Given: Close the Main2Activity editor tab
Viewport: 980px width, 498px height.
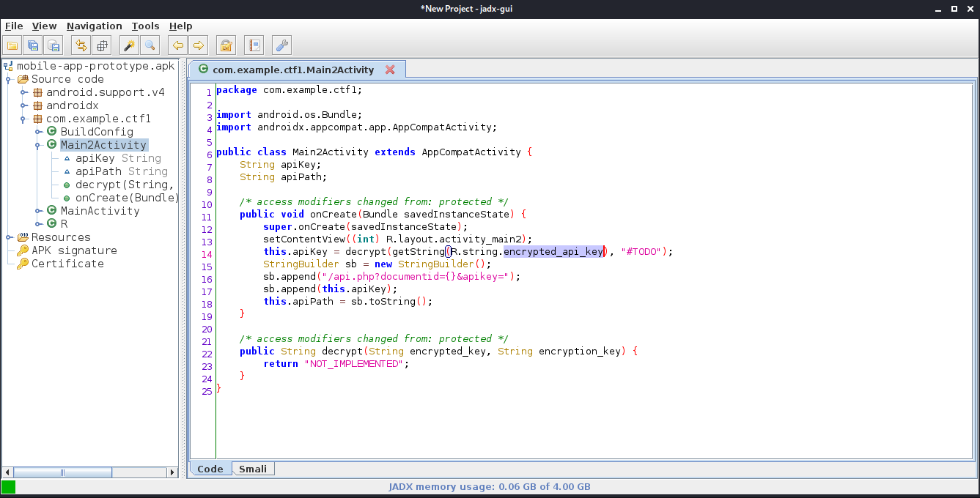Looking at the screenshot, I should 390,70.
